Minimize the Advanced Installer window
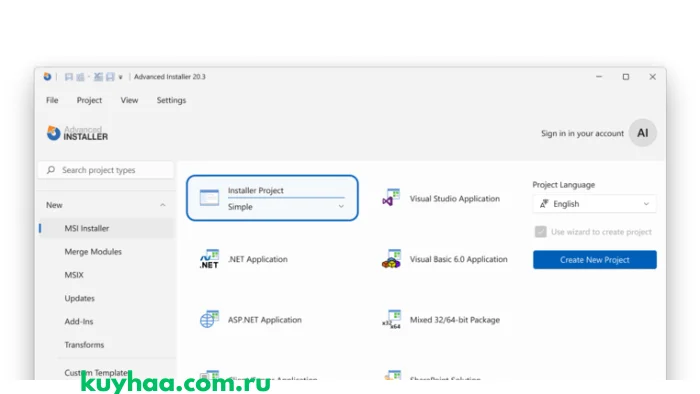This screenshot has width=700, height=394. [599, 77]
